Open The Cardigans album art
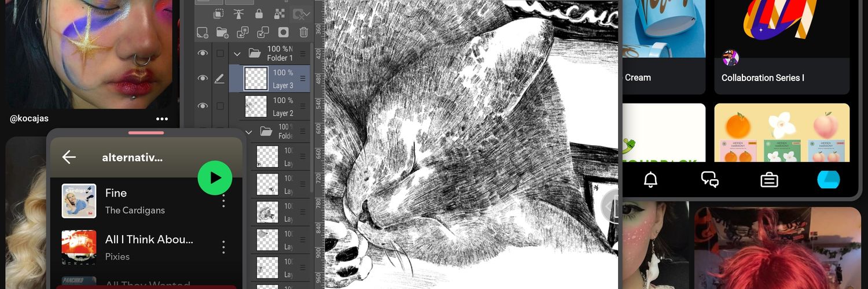Viewport: 868px width, 289px height. (79, 201)
